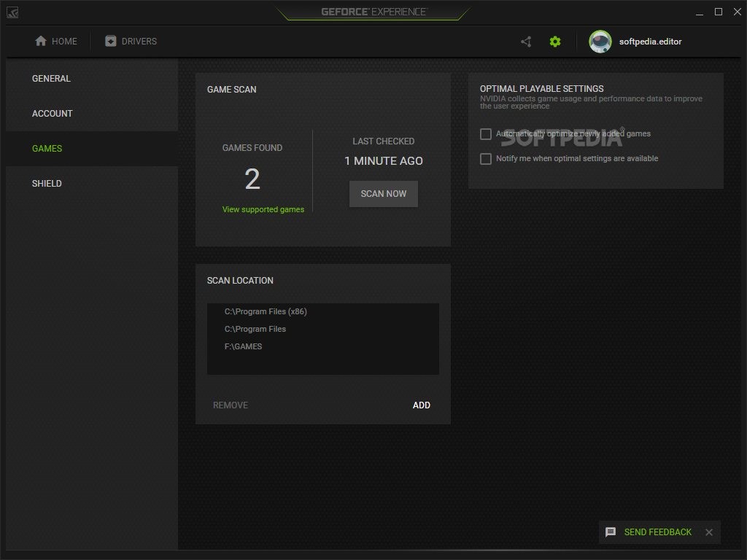
Task: Click the feedback chat bubble icon
Action: pos(611,532)
